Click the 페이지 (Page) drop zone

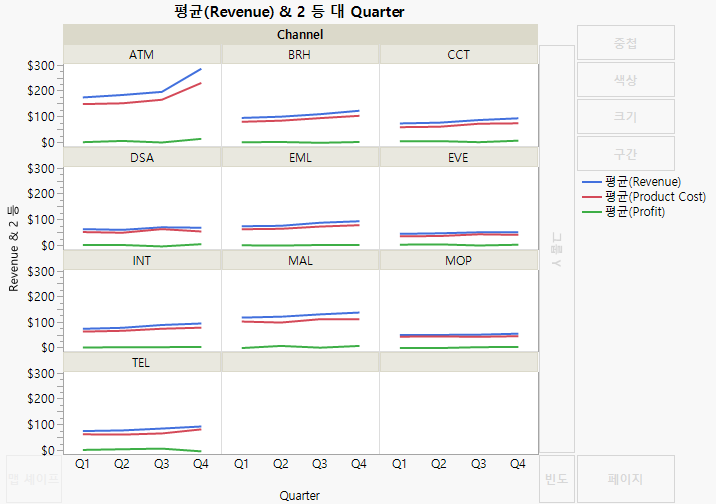626,479
